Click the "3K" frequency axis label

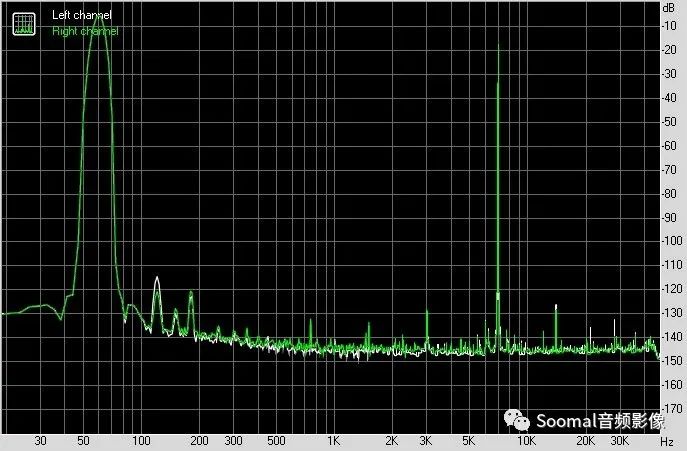[425, 440]
